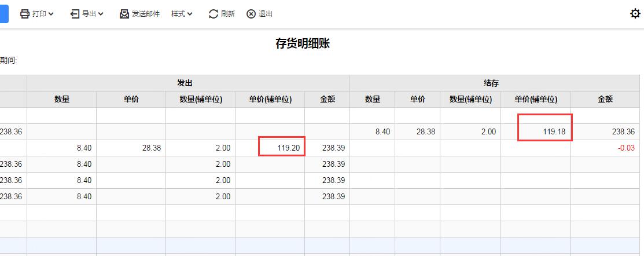Click 单价(辅单位) header under 结存
This screenshot has width=644, height=256.
[536, 99]
